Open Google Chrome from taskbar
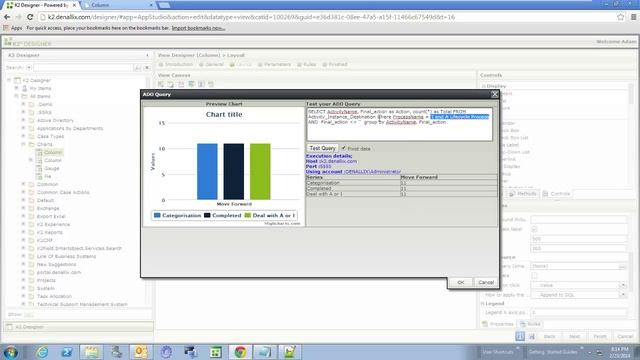Image resolution: width=640 pixels, height=360 pixels. (x=240, y=352)
